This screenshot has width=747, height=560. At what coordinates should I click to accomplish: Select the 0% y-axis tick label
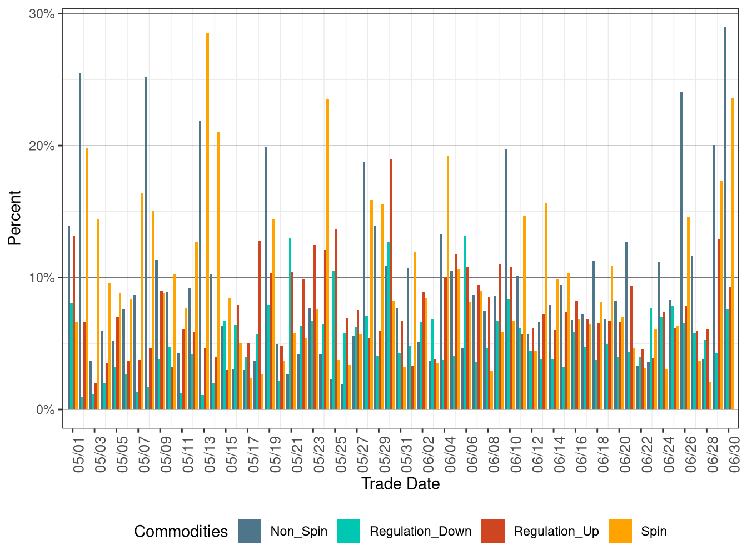(45, 410)
